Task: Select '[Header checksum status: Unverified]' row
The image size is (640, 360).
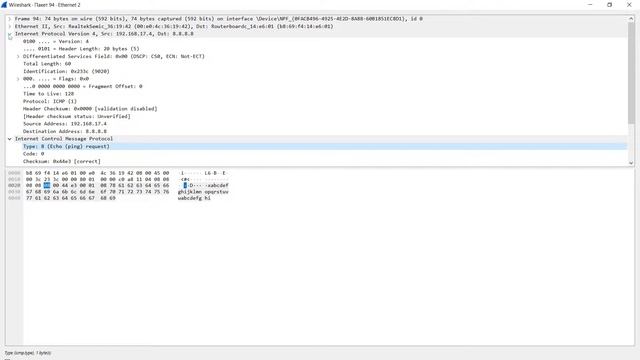Action: tap(77, 116)
